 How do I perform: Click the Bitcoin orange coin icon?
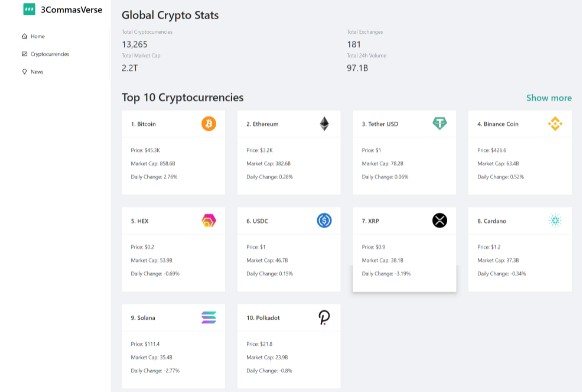pyautogui.click(x=209, y=124)
